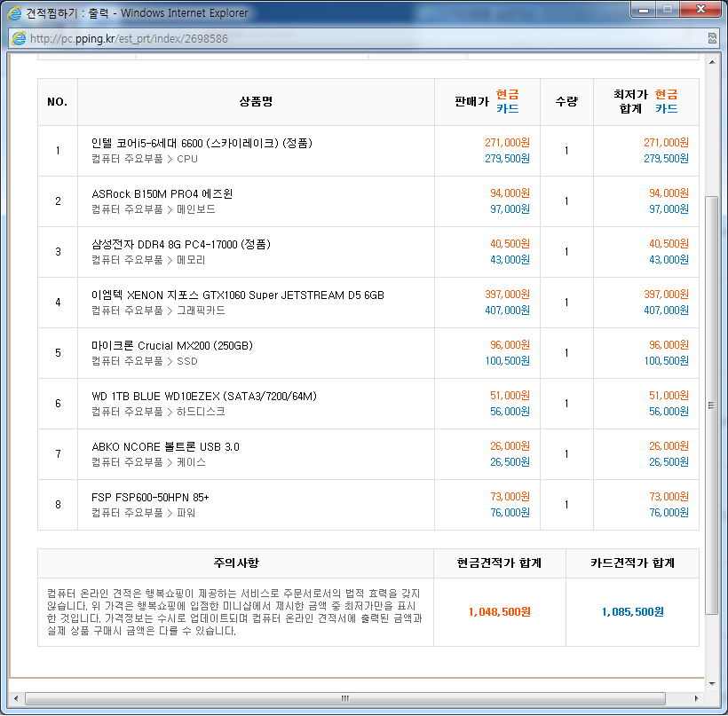The image size is (728, 716).
Task: Click case card sale price 26,500원
Action: coord(510,461)
